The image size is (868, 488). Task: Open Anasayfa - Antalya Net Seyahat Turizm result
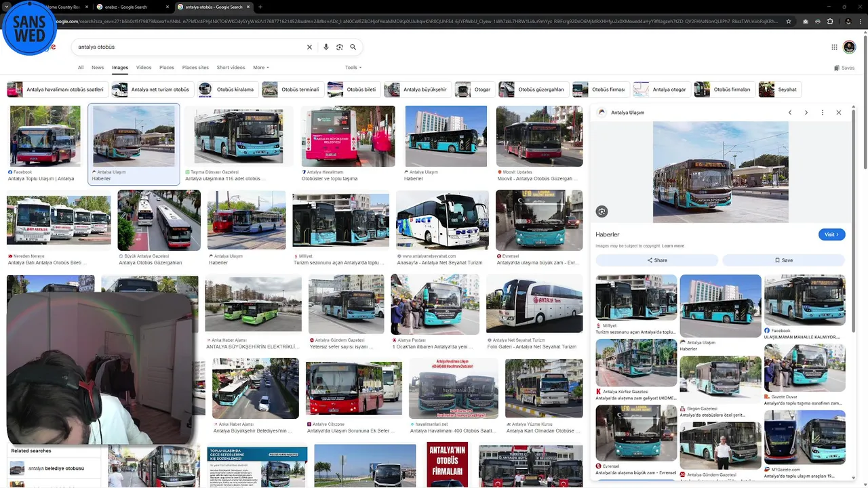pos(439,262)
